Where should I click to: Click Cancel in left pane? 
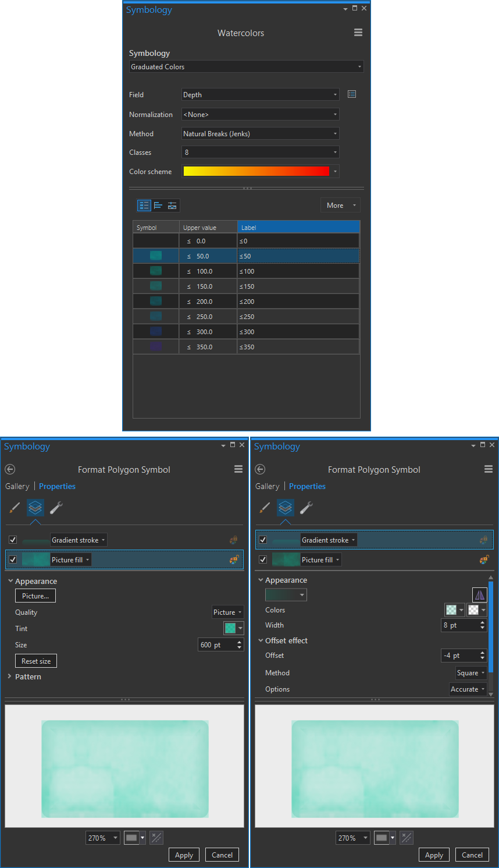[222, 855]
